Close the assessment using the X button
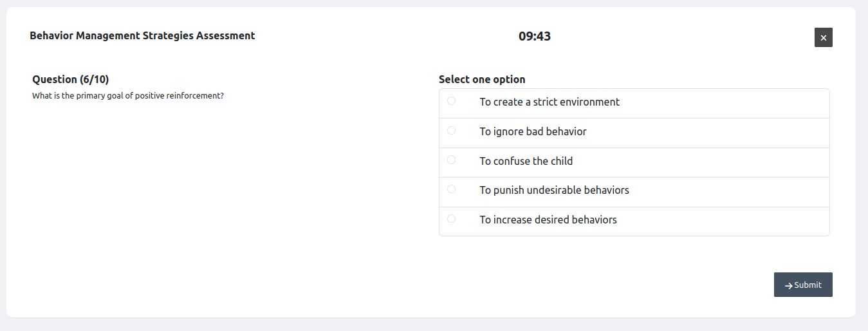This screenshot has width=868, height=331. [x=823, y=37]
